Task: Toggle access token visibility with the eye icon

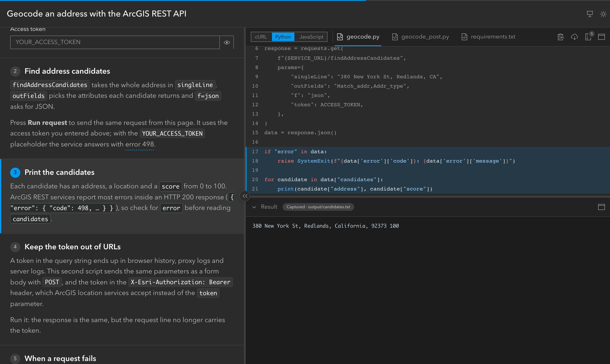Action: coord(227,43)
